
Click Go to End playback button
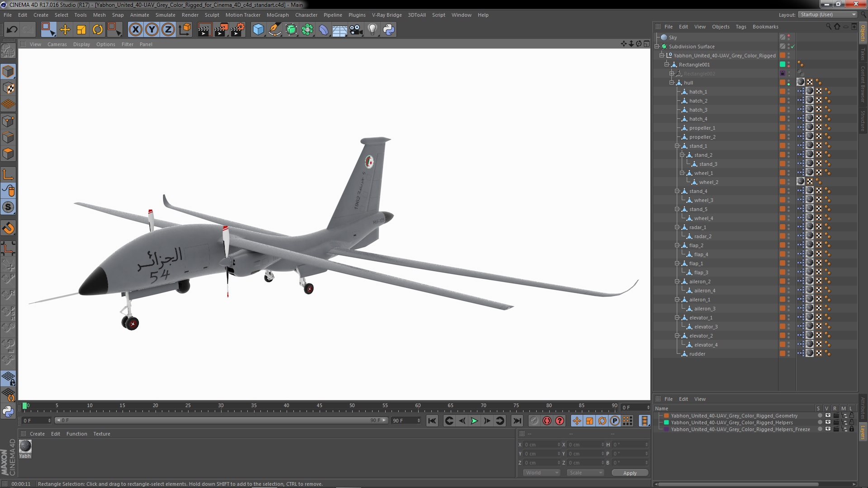pyautogui.click(x=517, y=421)
